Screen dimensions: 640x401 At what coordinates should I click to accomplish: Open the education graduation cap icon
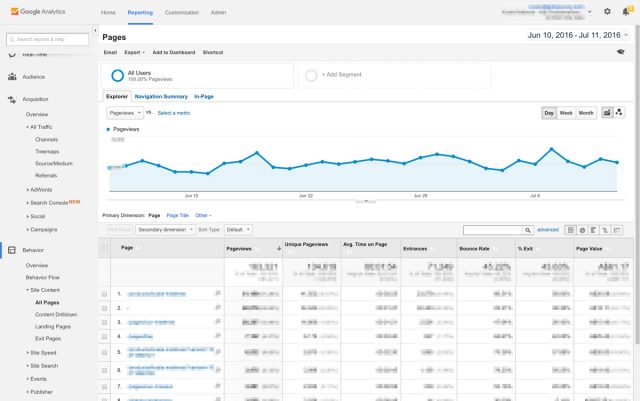click(620, 52)
